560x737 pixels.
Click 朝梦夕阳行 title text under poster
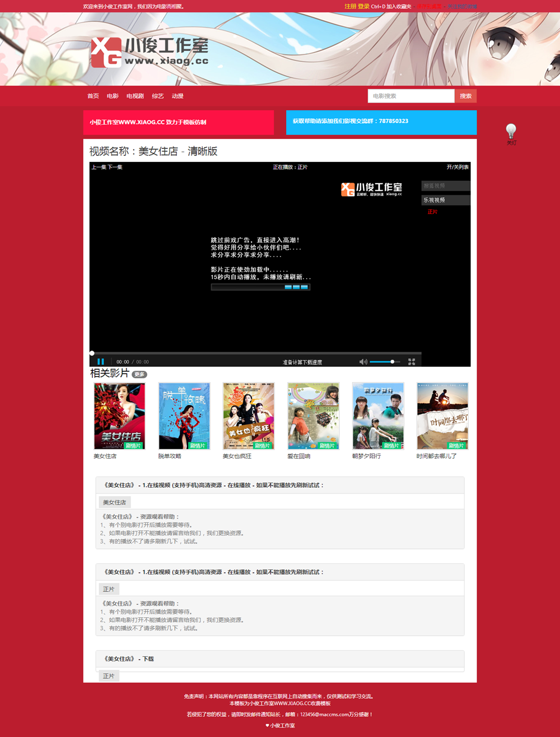pyautogui.click(x=367, y=456)
